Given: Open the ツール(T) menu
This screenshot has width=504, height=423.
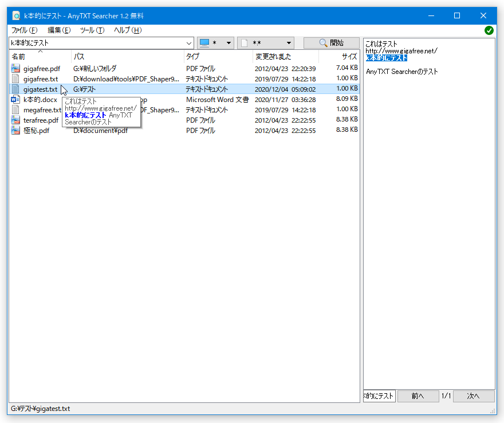Looking at the screenshot, I should click(92, 30).
